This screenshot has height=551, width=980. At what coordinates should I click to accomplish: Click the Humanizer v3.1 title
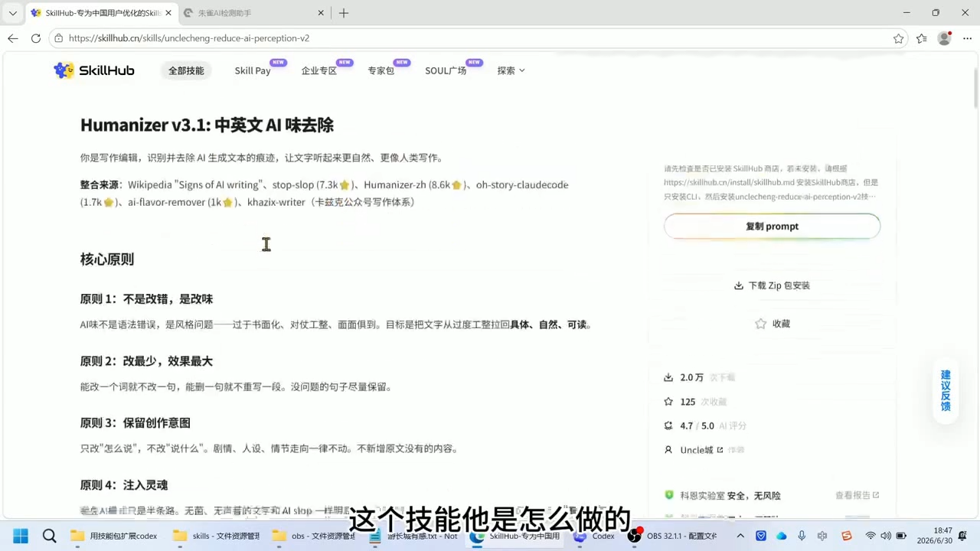coord(207,126)
